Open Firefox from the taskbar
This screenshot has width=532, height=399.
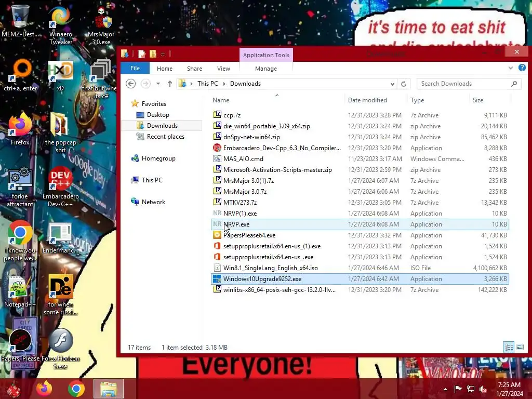44,389
